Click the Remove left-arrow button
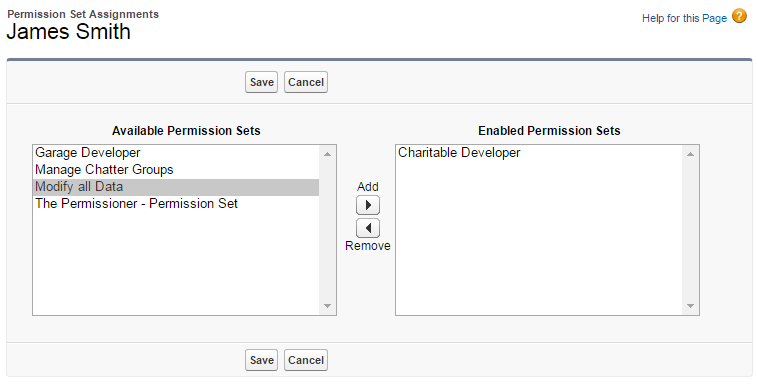Image resolution: width=757 pixels, height=384 pixels. click(x=368, y=228)
